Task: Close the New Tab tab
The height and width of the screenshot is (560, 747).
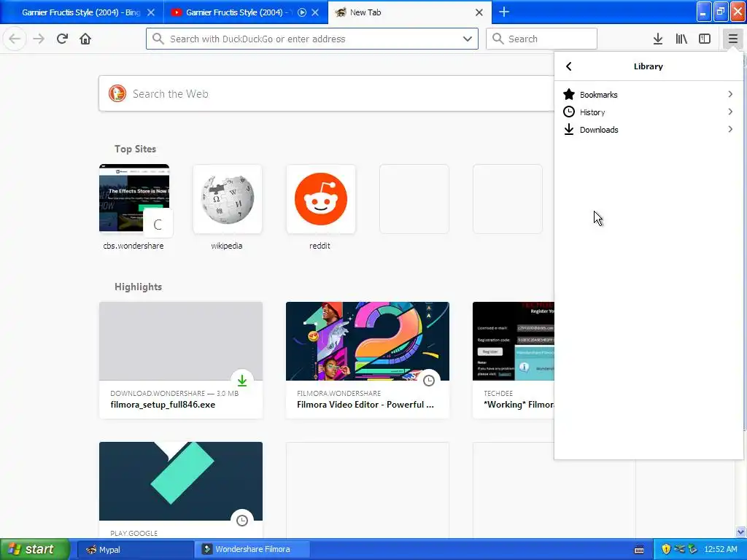Action: [479, 12]
